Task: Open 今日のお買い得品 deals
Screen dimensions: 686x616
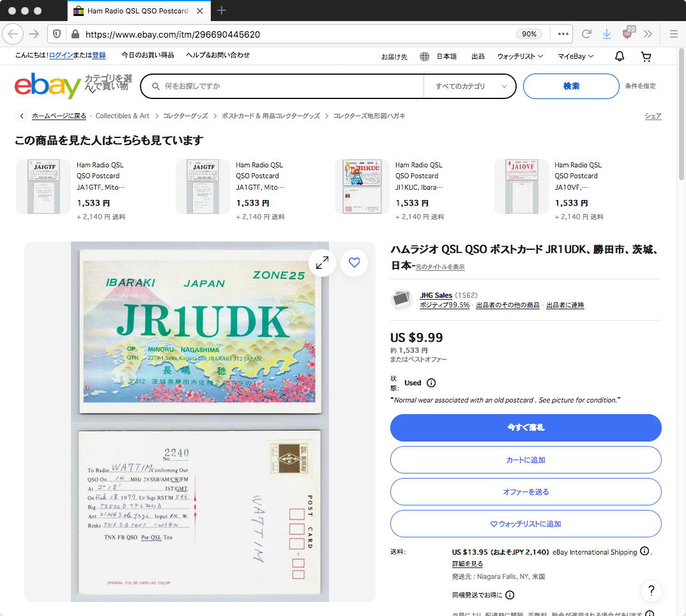Action: click(x=148, y=55)
